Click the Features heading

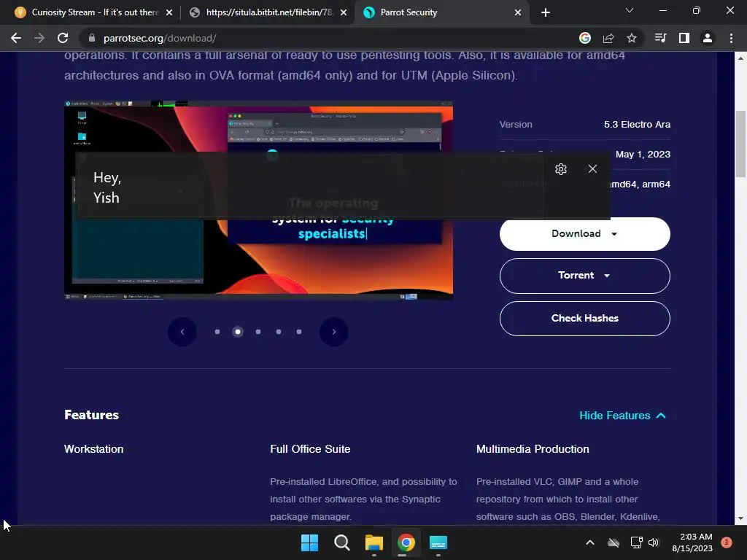coord(91,415)
